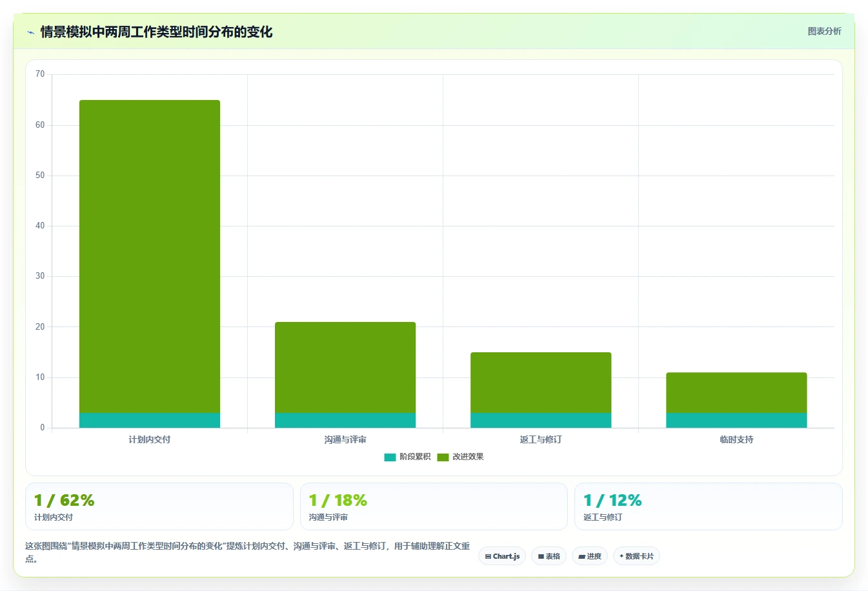Screen dimensions: 868x591
Task: Click the green 沟通与评审 bar segment
Action: (x=345, y=367)
